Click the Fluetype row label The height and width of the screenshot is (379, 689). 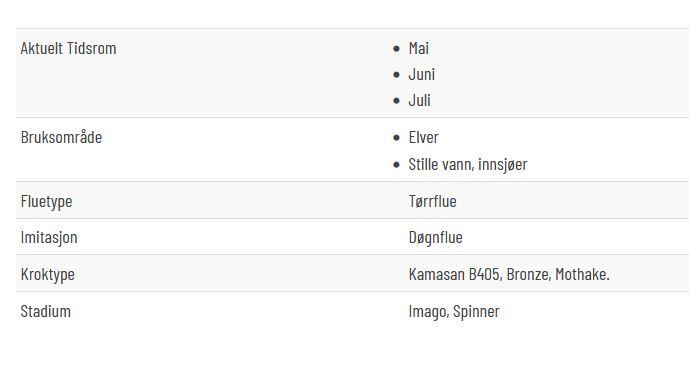pyautogui.click(x=46, y=202)
